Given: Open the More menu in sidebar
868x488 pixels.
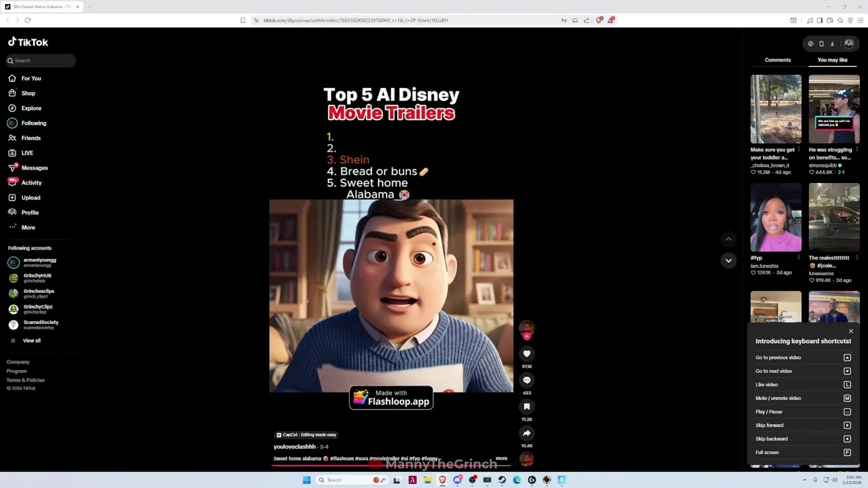Looking at the screenshot, I should point(22,228).
